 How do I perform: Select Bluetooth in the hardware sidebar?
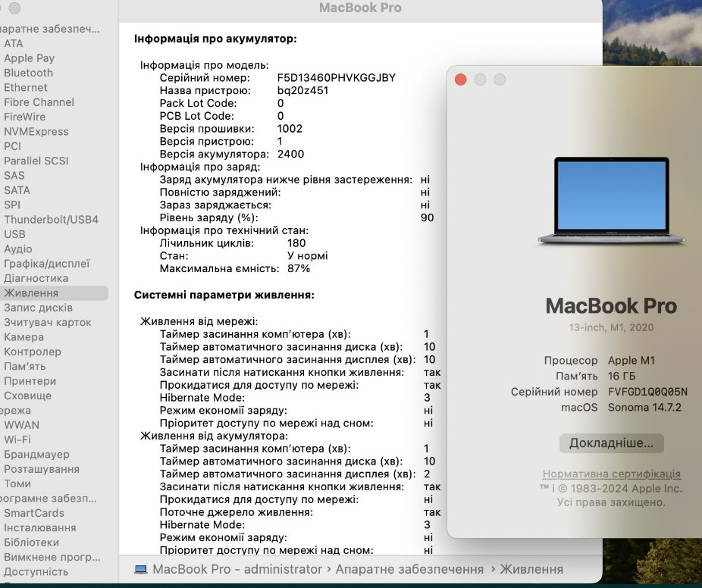pos(28,73)
